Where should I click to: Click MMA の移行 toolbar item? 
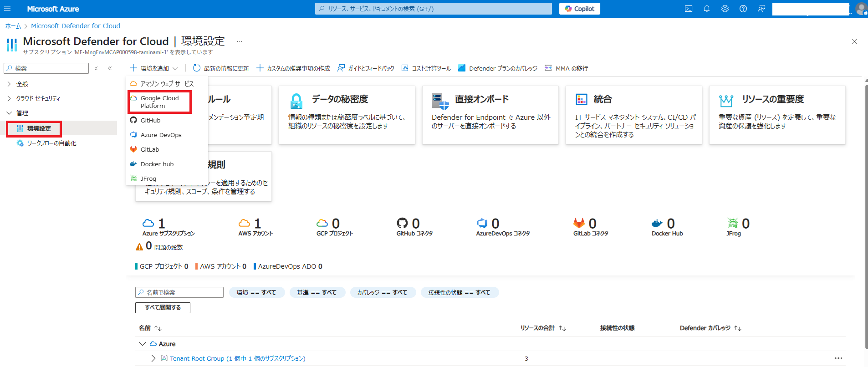(x=567, y=68)
